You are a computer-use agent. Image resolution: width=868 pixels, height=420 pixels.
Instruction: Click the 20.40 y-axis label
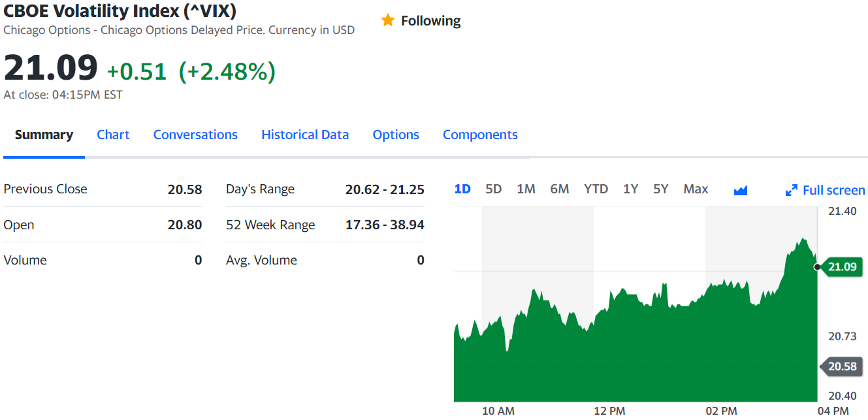click(843, 396)
